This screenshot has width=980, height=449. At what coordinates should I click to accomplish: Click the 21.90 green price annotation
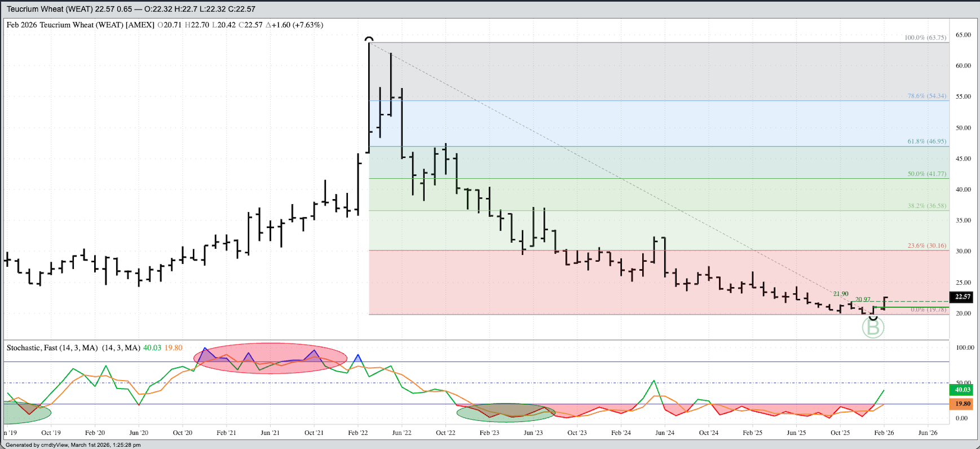point(840,294)
